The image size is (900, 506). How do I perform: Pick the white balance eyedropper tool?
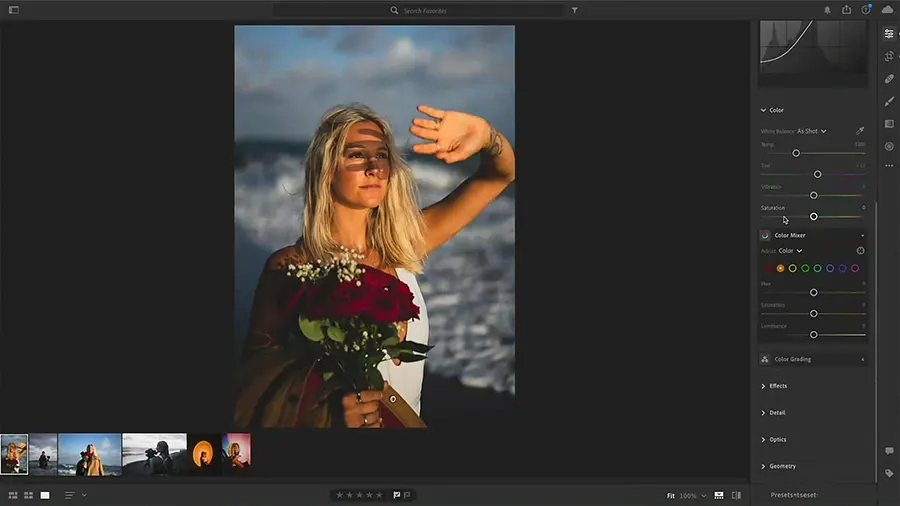click(x=860, y=131)
